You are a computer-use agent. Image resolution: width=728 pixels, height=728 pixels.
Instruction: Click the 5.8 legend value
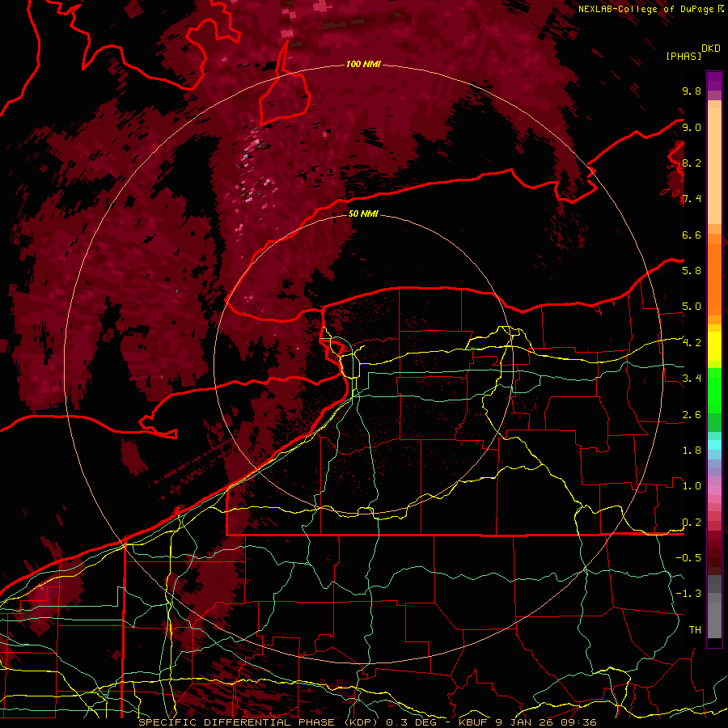[x=692, y=271]
